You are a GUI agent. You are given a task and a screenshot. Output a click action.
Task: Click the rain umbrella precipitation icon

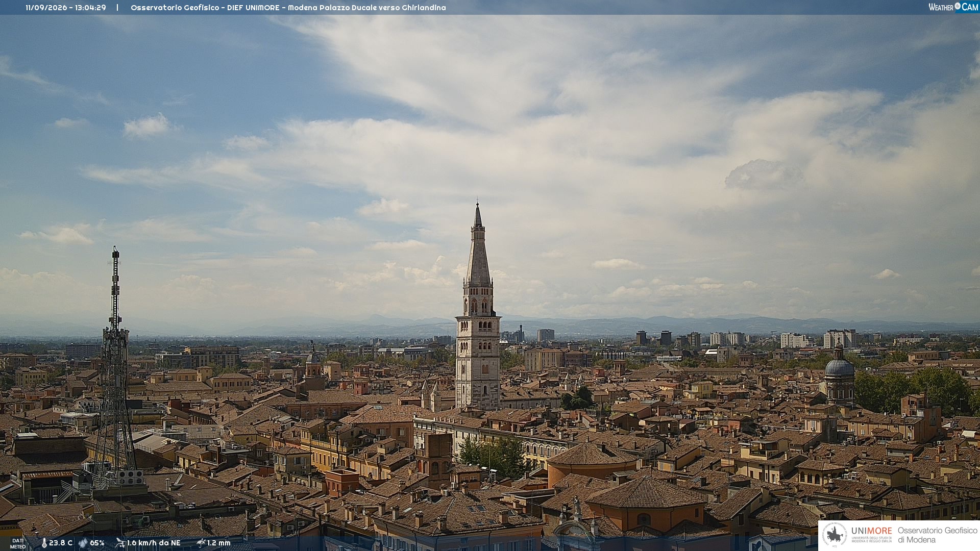(201, 543)
